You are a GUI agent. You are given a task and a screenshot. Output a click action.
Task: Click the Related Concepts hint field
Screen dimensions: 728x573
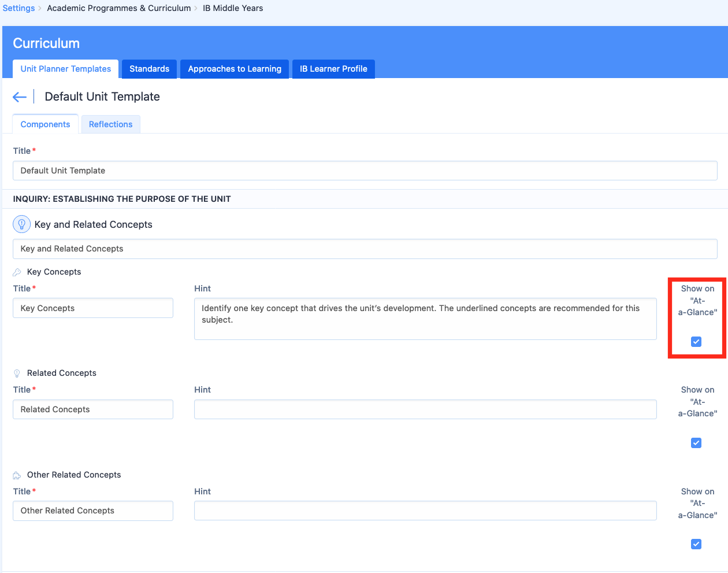tap(425, 409)
